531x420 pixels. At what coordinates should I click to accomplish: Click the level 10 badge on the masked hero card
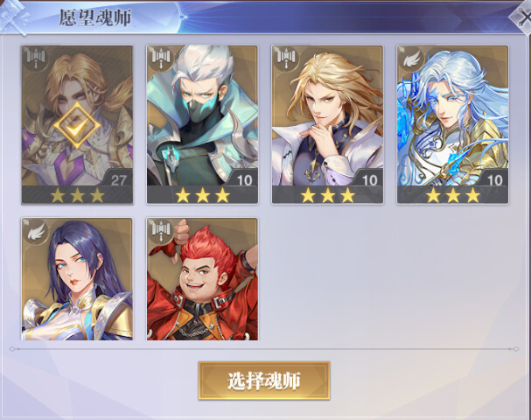[x=243, y=178]
